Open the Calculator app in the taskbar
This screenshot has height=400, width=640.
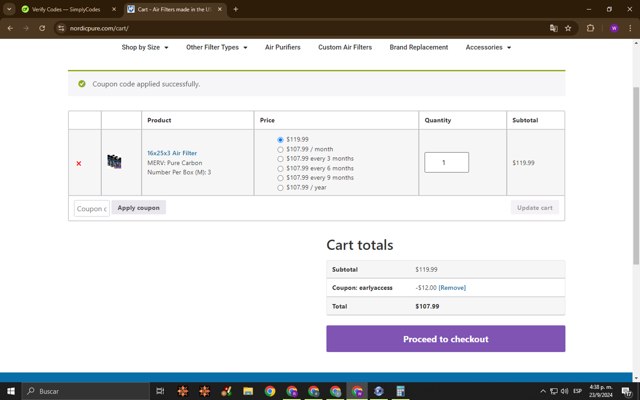pyautogui.click(x=400, y=391)
